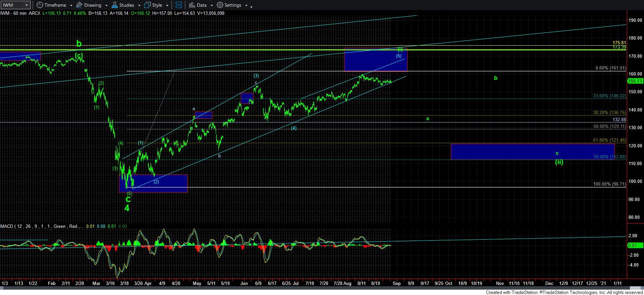Select the large green '4' wave label
Screen dimensions: 644x295
tap(127, 208)
